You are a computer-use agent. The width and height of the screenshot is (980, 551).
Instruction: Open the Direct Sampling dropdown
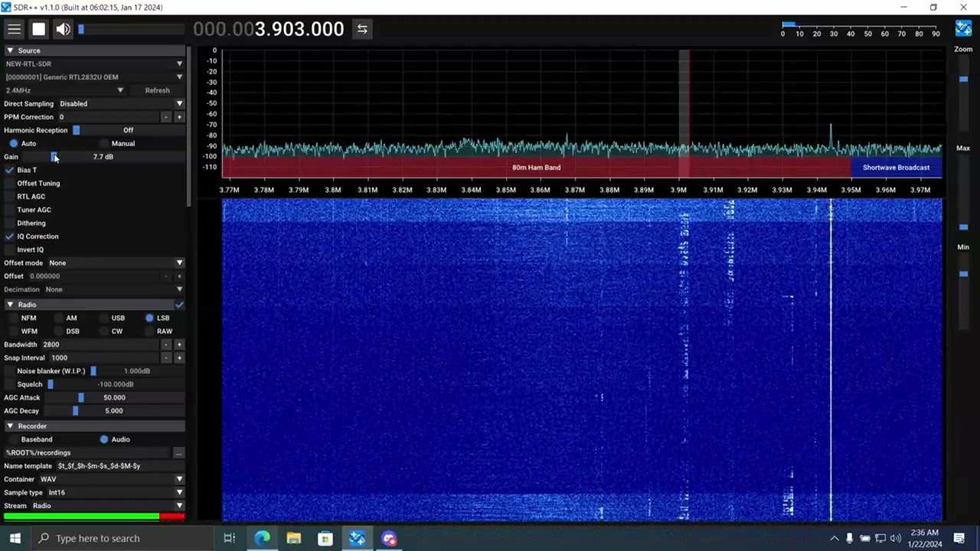tap(121, 103)
